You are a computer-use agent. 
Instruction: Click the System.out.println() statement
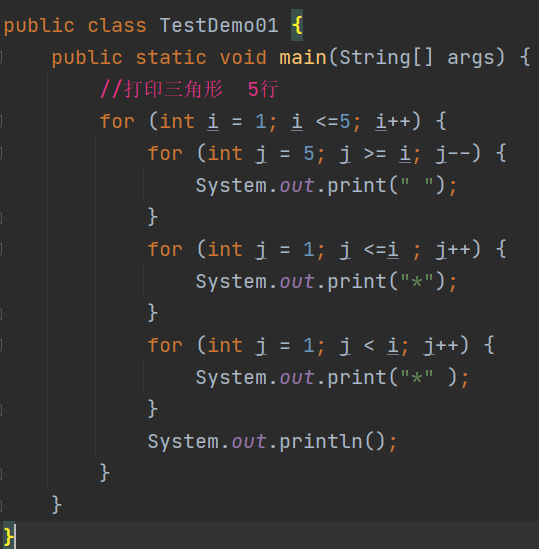pyautogui.click(x=272, y=442)
